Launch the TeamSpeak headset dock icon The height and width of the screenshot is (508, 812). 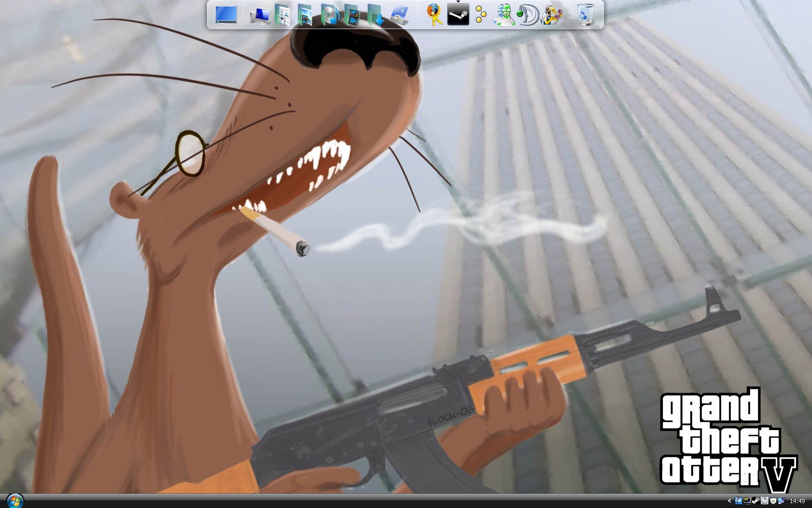point(527,15)
